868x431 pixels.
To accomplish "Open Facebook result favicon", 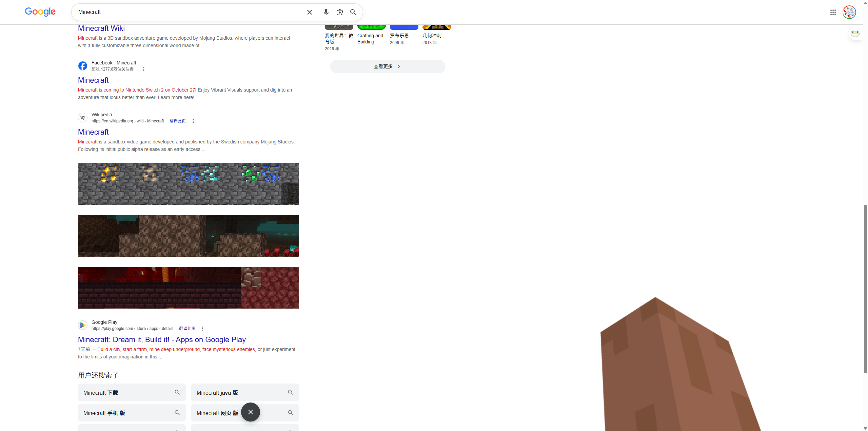I will (x=83, y=66).
